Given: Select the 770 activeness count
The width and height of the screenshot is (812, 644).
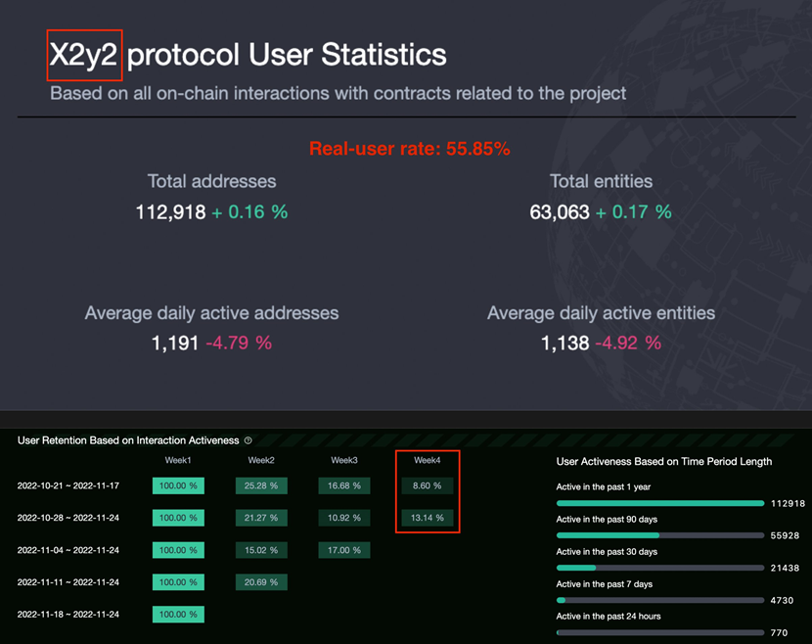Looking at the screenshot, I should [780, 632].
